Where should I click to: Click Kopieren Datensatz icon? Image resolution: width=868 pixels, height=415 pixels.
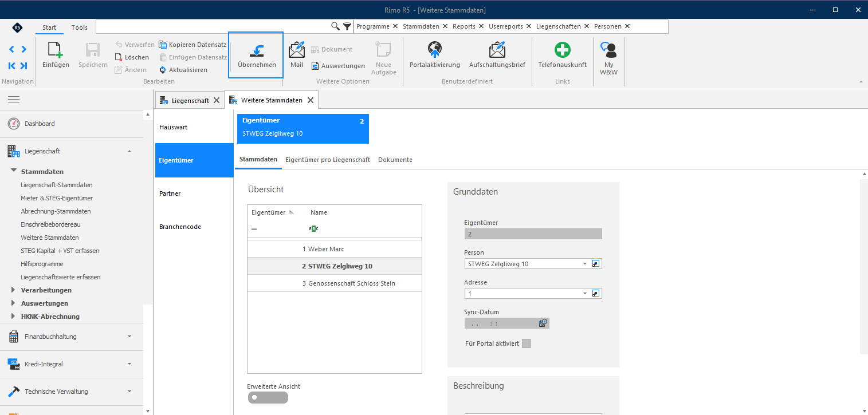(x=163, y=45)
